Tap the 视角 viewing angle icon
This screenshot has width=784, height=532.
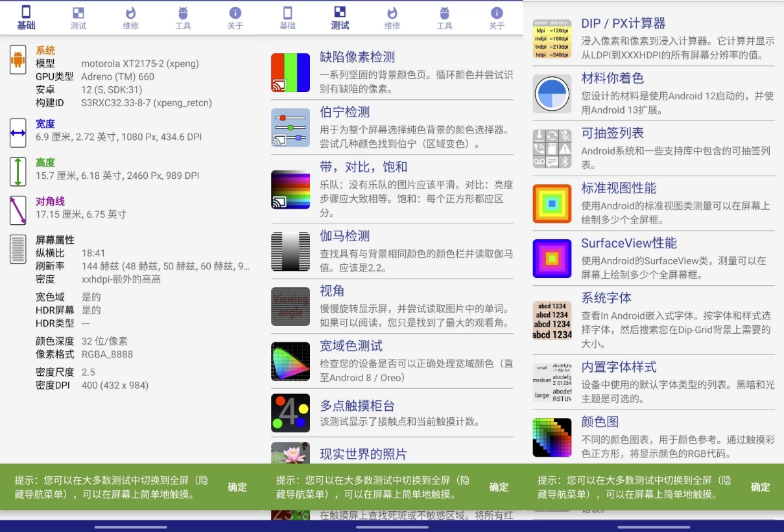pyautogui.click(x=291, y=306)
